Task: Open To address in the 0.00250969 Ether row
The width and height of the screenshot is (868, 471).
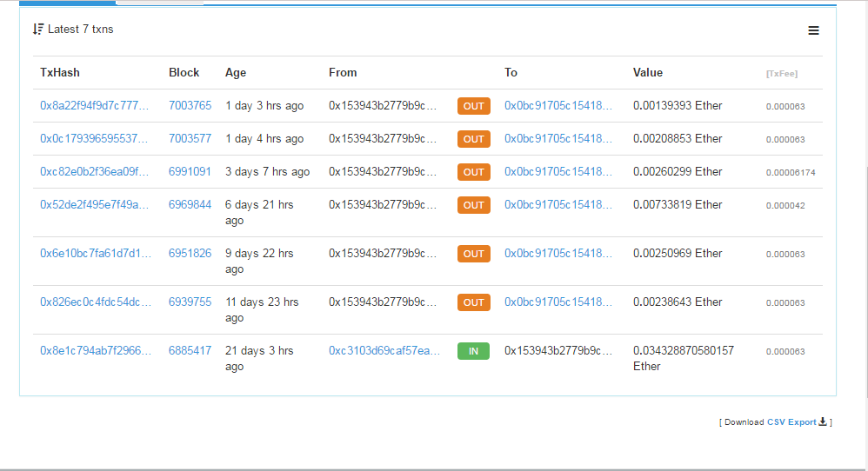Action: (x=558, y=254)
